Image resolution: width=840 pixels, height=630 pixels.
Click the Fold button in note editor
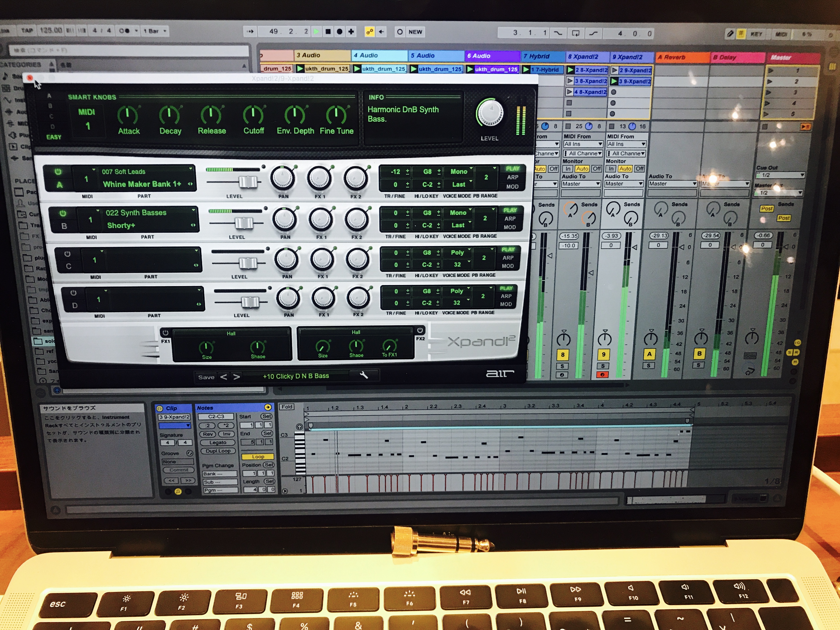287,407
